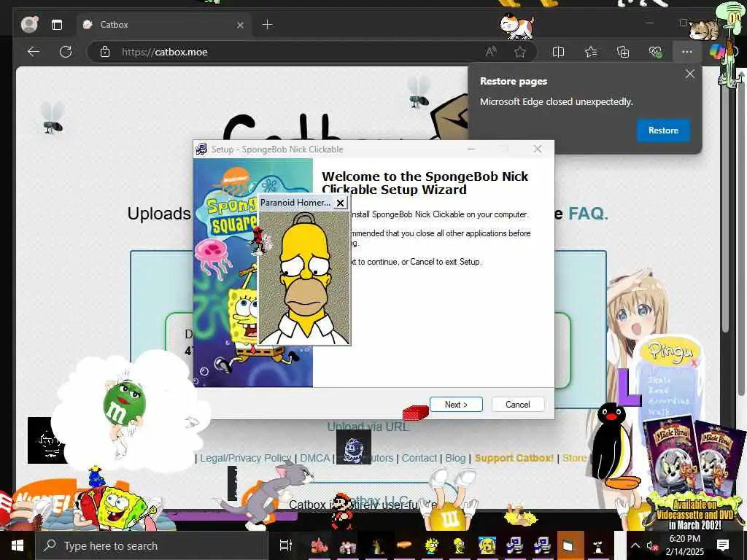This screenshot has height=560, width=747.
Task: Open the Support Catbox! link
Action: click(514, 458)
